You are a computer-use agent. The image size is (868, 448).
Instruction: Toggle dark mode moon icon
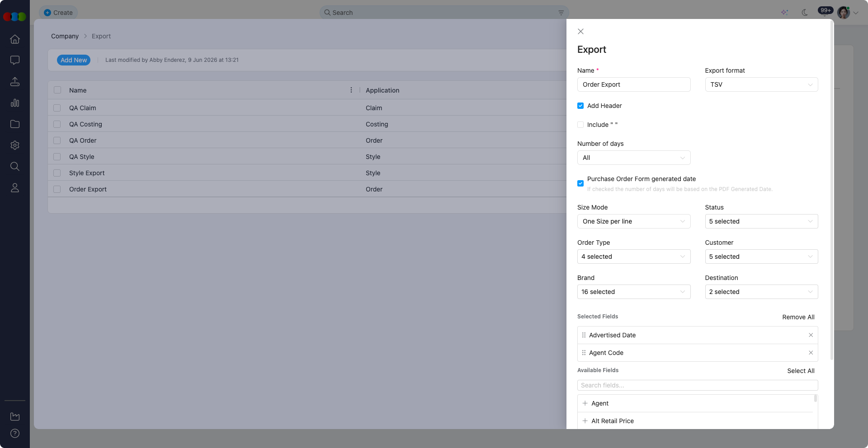point(805,13)
